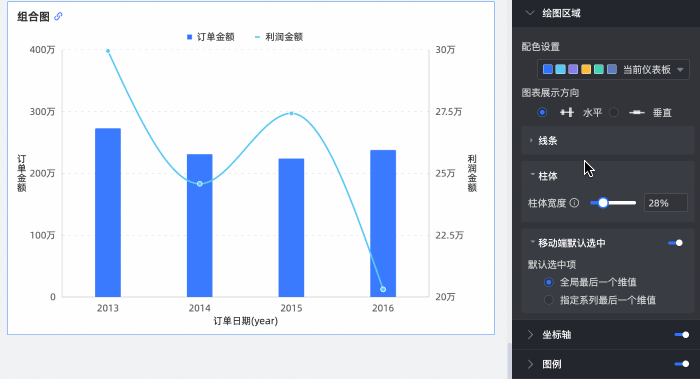Click the yellow swatch in the color scheme
This screenshot has width=700, height=379.
pyautogui.click(x=586, y=69)
